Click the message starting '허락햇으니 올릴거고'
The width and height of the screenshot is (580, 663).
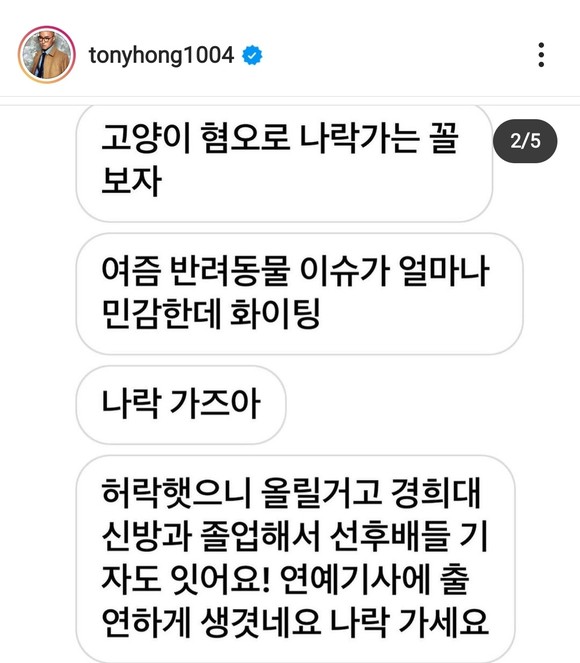(x=295, y=558)
